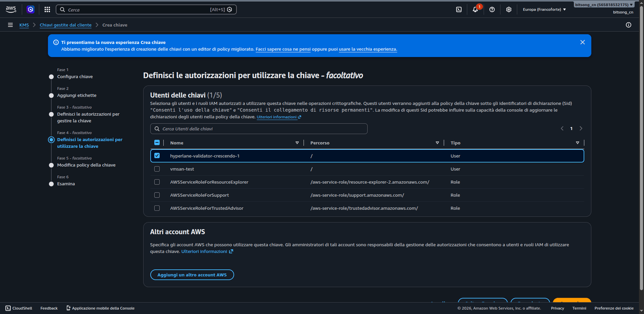Image resolution: width=644 pixels, height=314 pixels.
Task: Open the Termini footer link
Action: 579,308
